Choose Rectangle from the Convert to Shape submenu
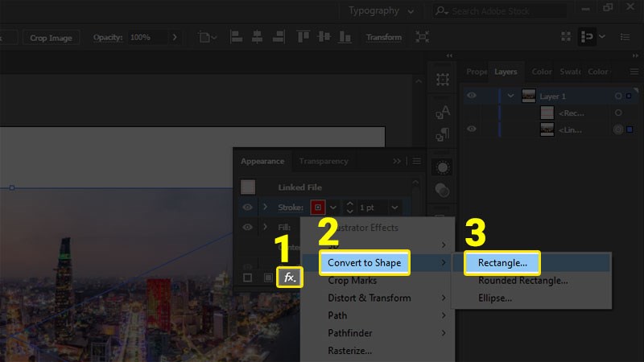This screenshot has width=644, height=362. coord(502,262)
